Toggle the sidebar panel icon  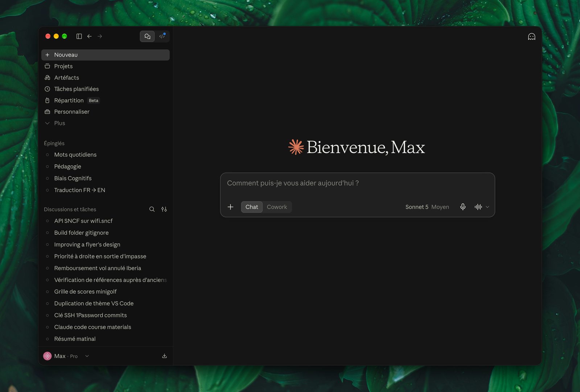79,36
